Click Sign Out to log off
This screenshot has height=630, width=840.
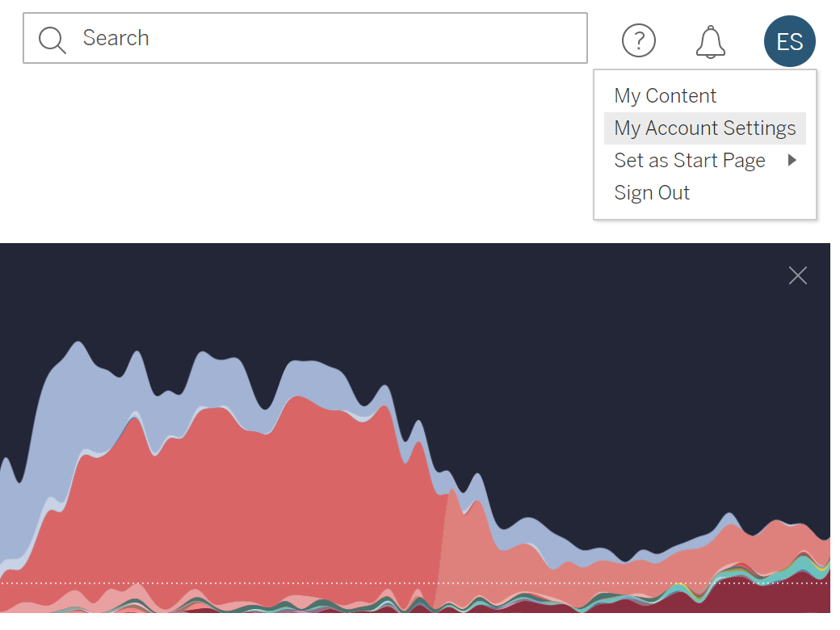652,192
